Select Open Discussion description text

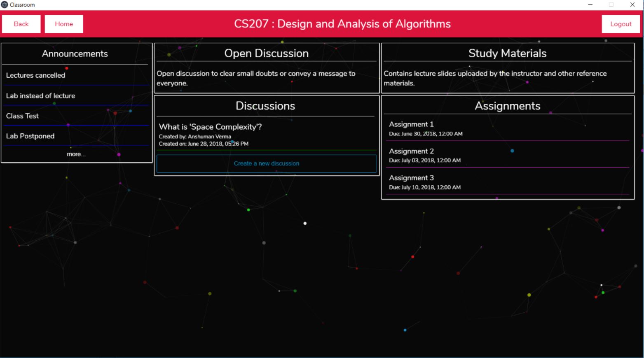click(256, 78)
